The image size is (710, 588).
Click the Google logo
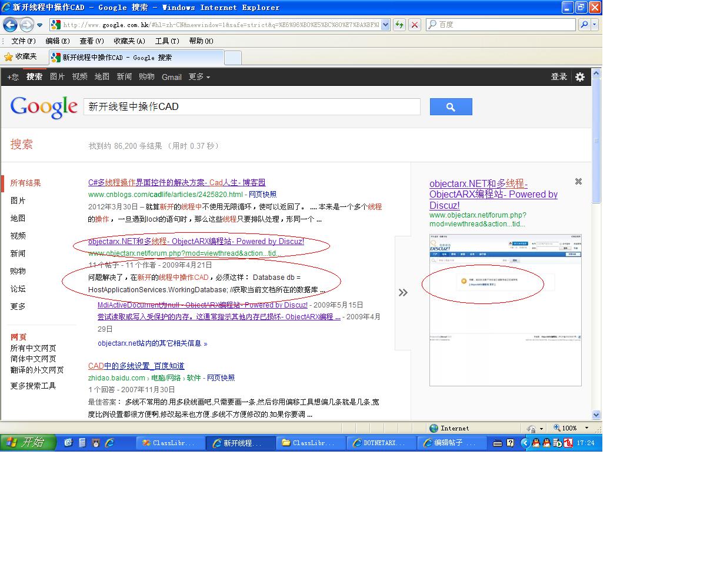[44, 108]
